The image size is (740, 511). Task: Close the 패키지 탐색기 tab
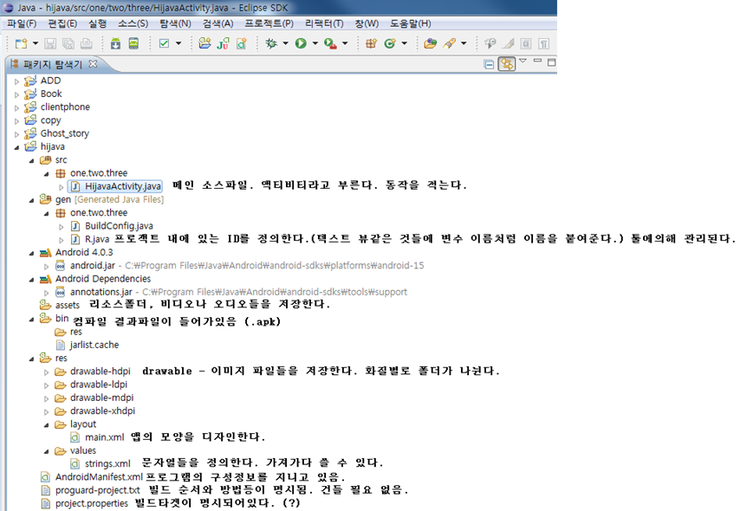pyautogui.click(x=93, y=64)
